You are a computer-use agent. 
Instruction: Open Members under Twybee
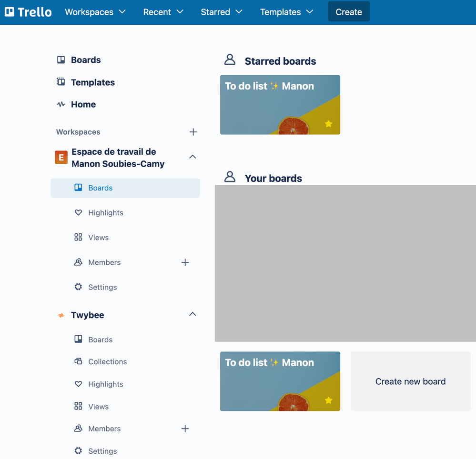point(104,429)
